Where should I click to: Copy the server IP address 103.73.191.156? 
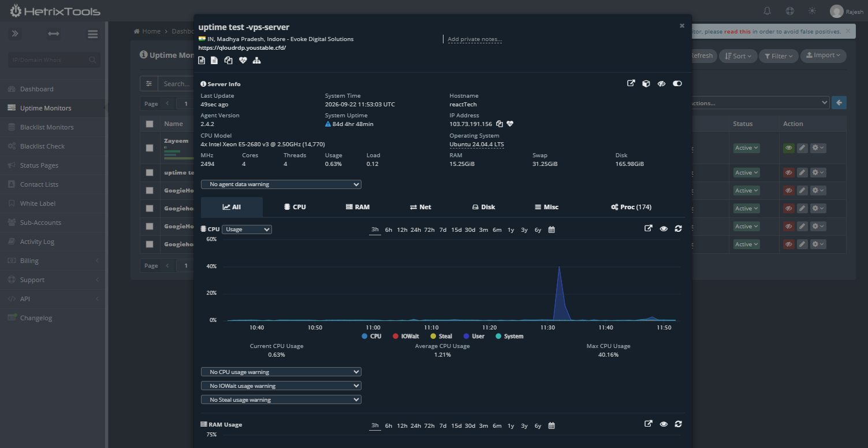point(500,124)
